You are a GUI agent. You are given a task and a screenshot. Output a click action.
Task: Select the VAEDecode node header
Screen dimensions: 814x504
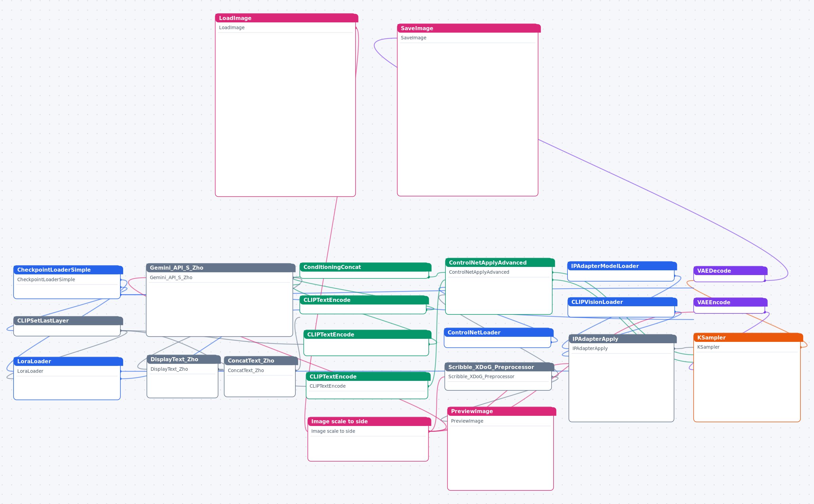coord(731,271)
